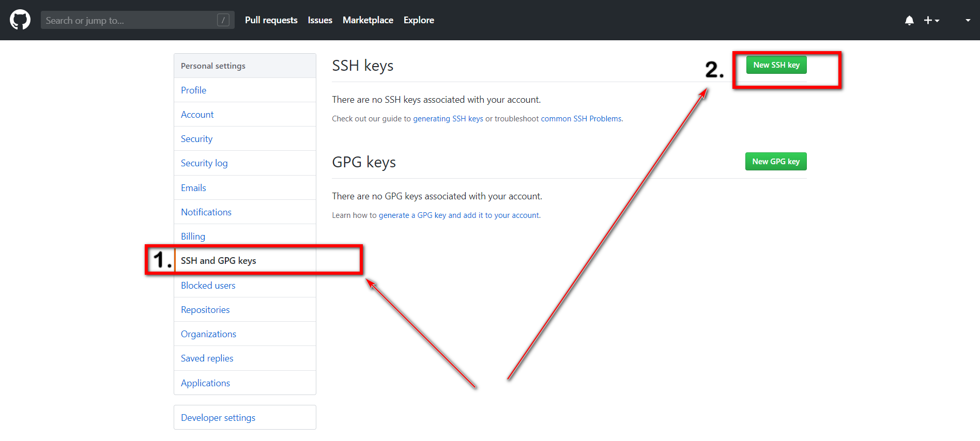Viewport: 980px width, 441px height.
Task: Open Explore in the header
Action: [419, 20]
